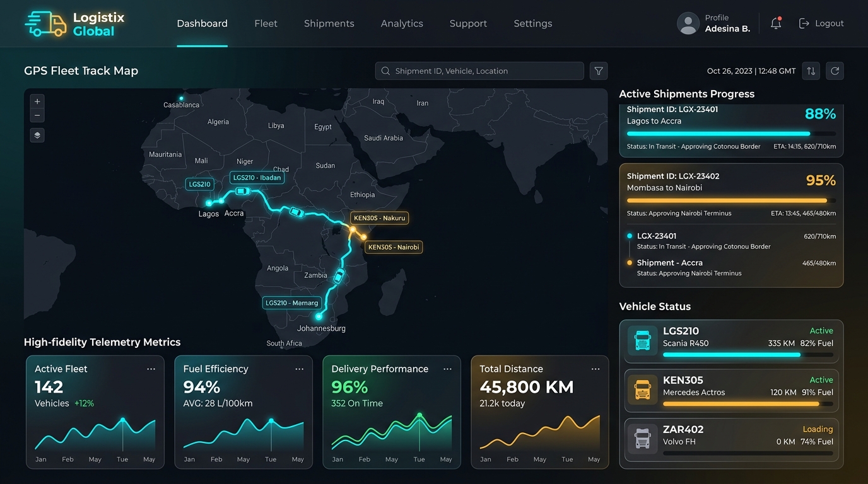The width and height of the screenshot is (868, 484).
Task: Select the Shipment - Accra timeline entry
Action: click(732, 268)
